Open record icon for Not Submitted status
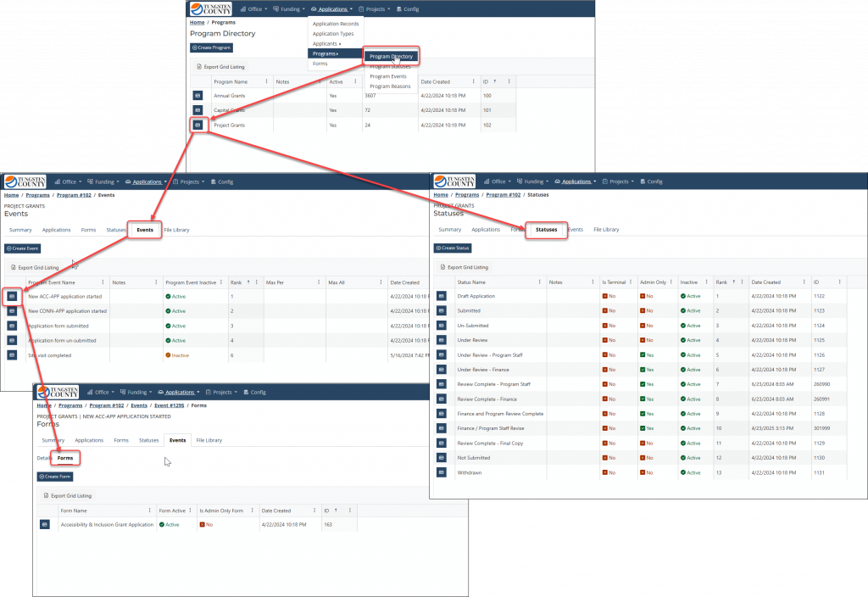Image resolution: width=868 pixels, height=597 pixels. click(441, 457)
